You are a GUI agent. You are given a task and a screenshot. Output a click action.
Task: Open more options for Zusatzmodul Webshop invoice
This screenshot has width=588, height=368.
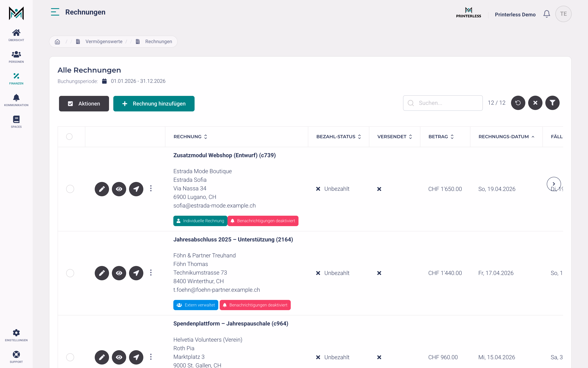pyautogui.click(x=151, y=188)
